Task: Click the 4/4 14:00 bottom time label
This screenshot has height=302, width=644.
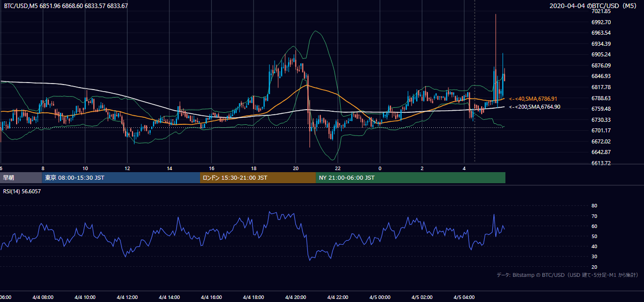Action: [x=169, y=297]
